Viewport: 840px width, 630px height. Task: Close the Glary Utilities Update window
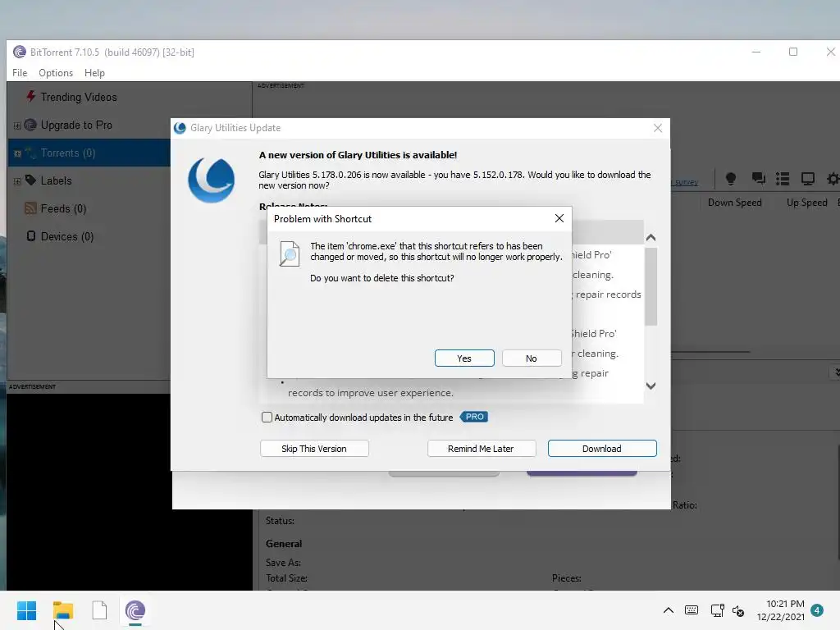[x=658, y=128]
